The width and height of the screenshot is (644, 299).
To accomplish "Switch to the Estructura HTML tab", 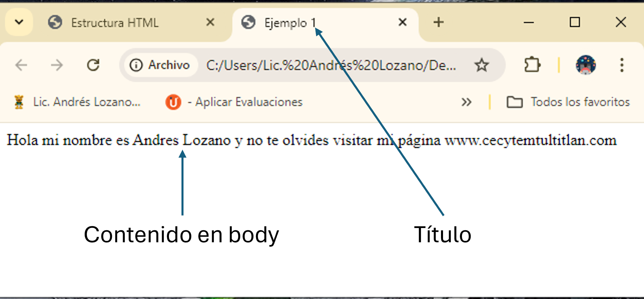I will (115, 23).
